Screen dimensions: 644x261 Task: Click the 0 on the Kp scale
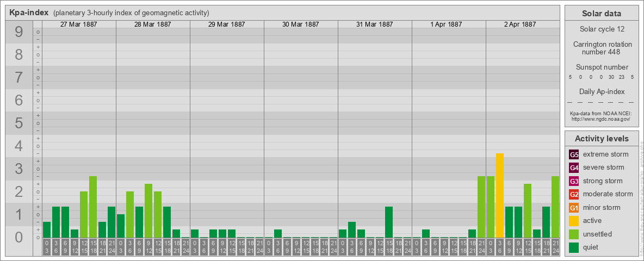coord(18,237)
